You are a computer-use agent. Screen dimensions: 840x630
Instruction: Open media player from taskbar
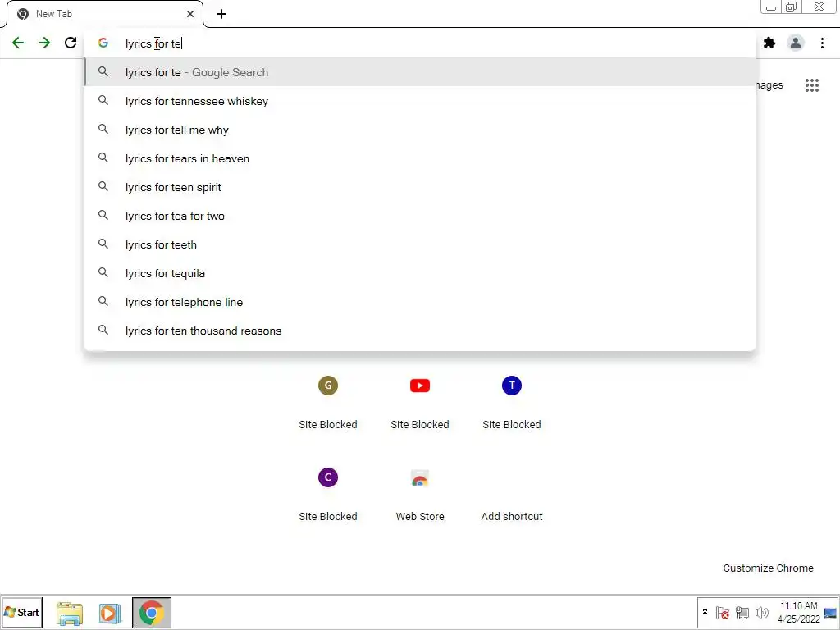pyautogui.click(x=110, y=613)
